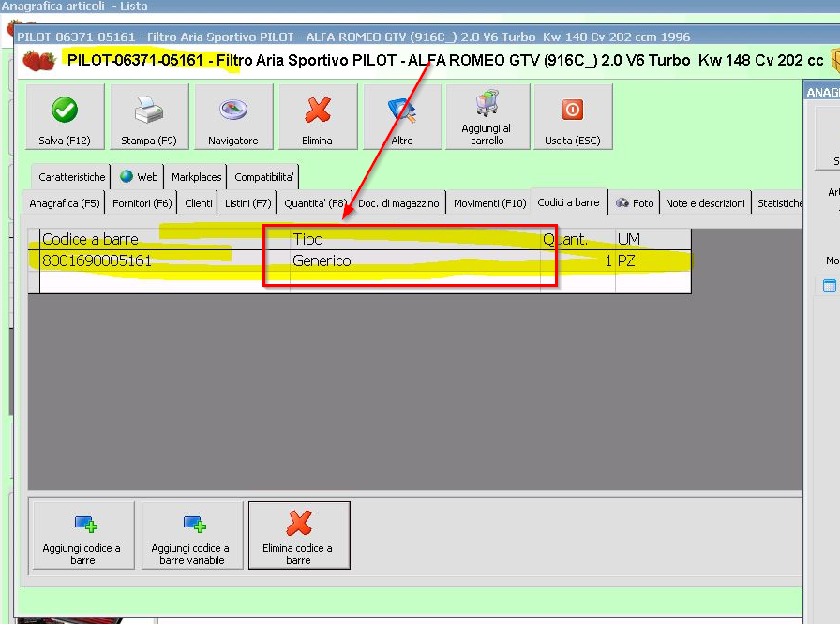840x624 pixels.
Task: Select the Codici a barre tab
Action: pos(568,202)
